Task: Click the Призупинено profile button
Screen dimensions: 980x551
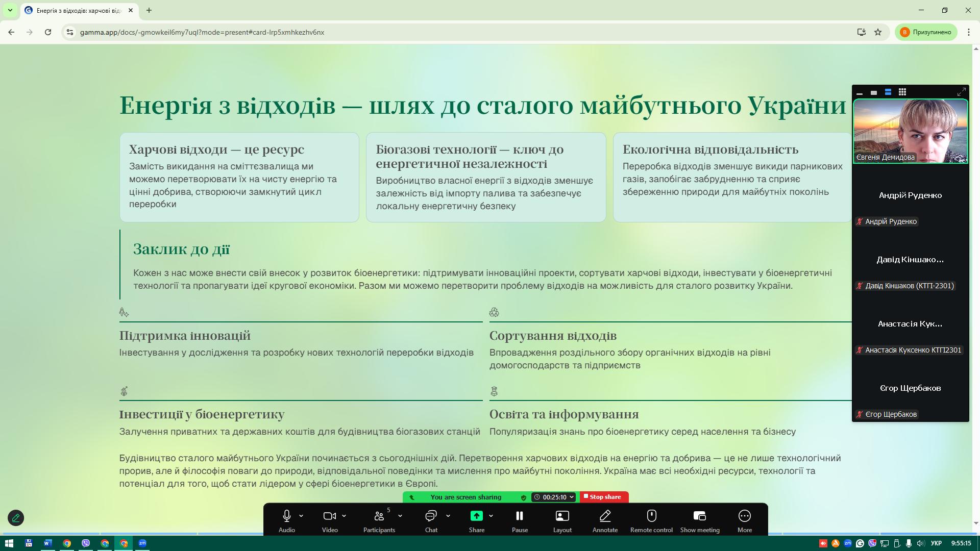Action: 926,32
